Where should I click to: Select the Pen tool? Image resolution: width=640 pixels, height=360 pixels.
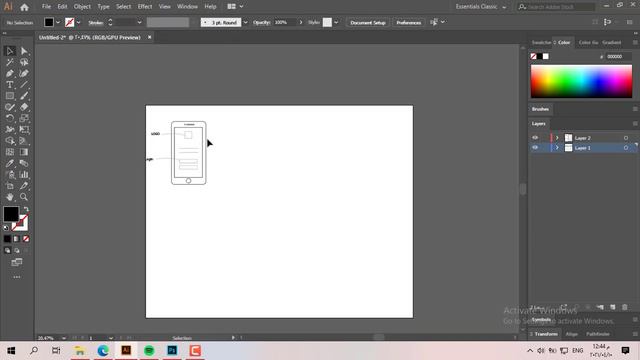click(x=10, y=73)
